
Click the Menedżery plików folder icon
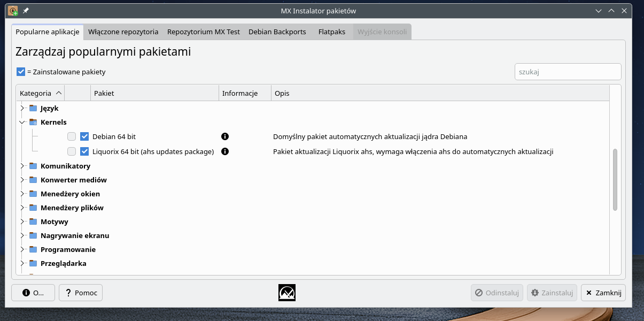pyautogui.click(x=33, y=208)
